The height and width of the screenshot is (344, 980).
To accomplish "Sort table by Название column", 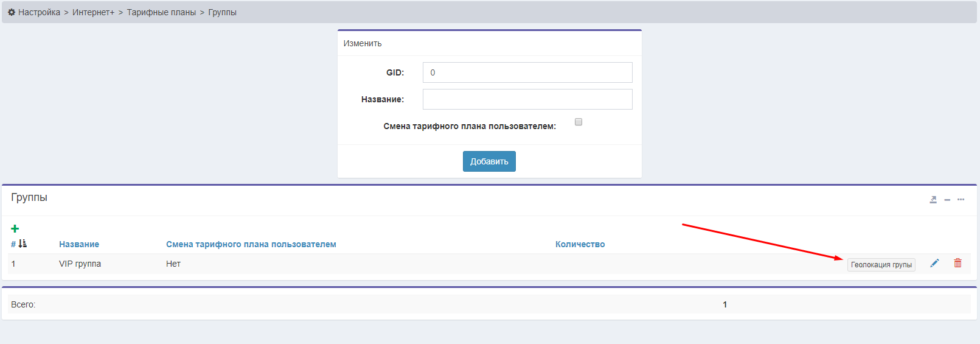I will click(79, 244).
